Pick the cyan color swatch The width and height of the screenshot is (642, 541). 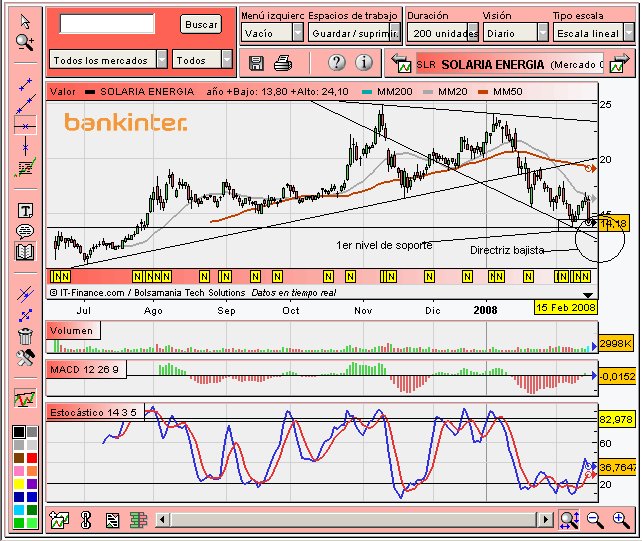pos(19,510)
